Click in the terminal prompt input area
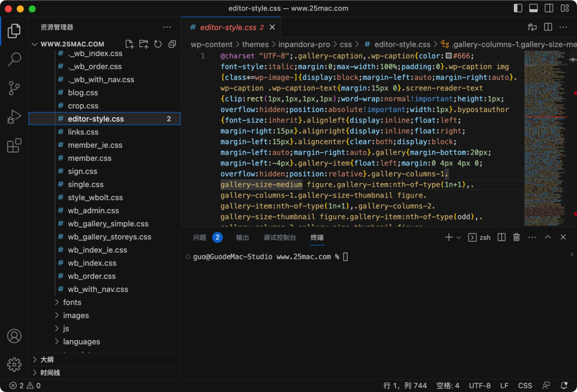 (345, 257)
